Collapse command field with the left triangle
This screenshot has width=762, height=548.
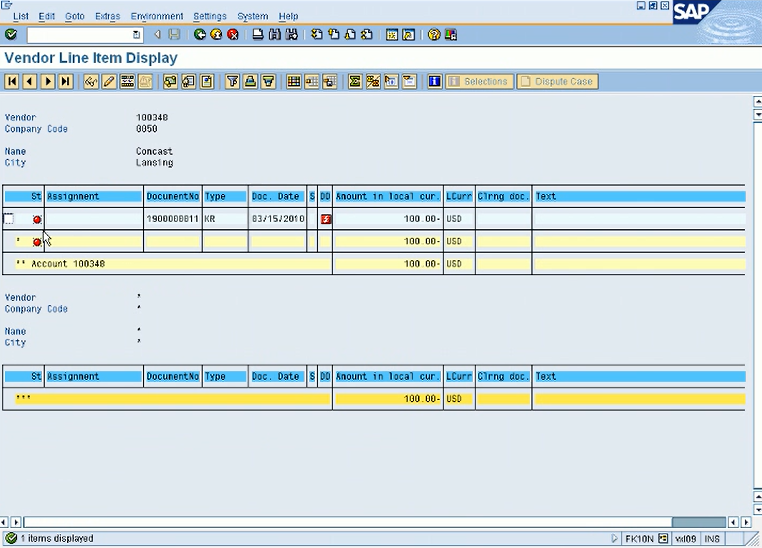157,34
